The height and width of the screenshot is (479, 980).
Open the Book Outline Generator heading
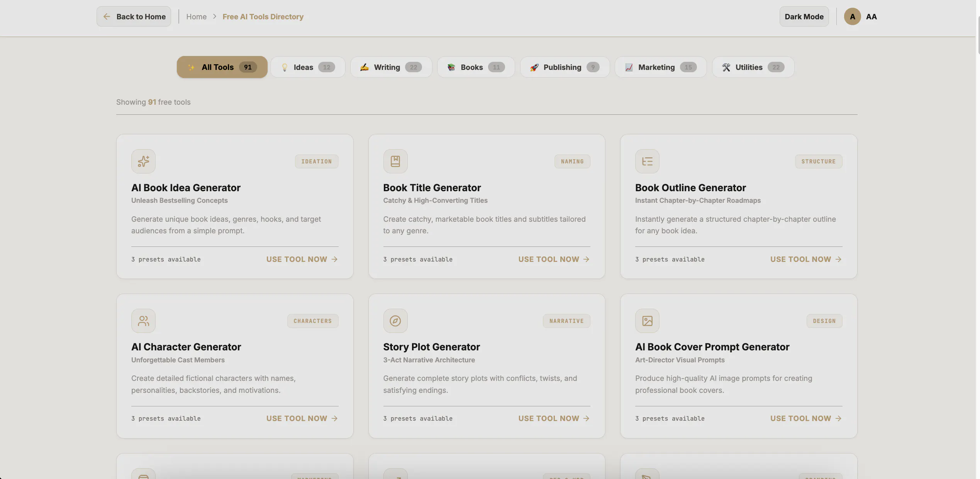coord(690,188)
